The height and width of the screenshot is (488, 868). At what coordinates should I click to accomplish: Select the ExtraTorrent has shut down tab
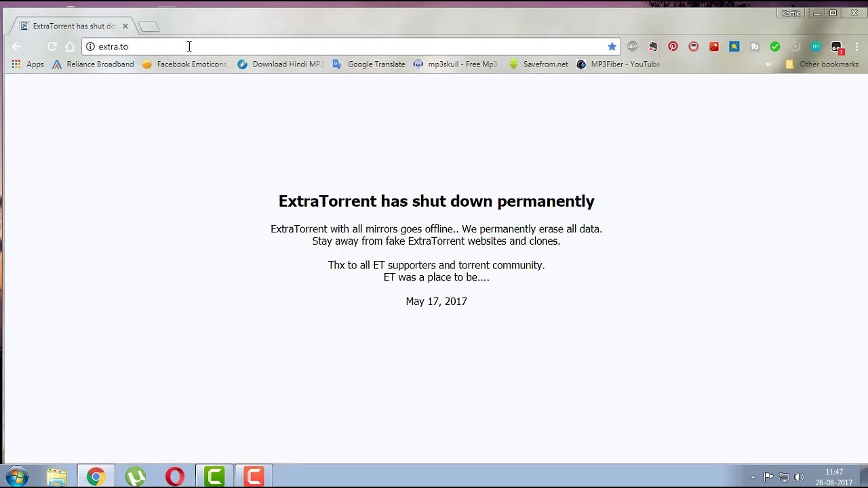(x=73, y=26)
